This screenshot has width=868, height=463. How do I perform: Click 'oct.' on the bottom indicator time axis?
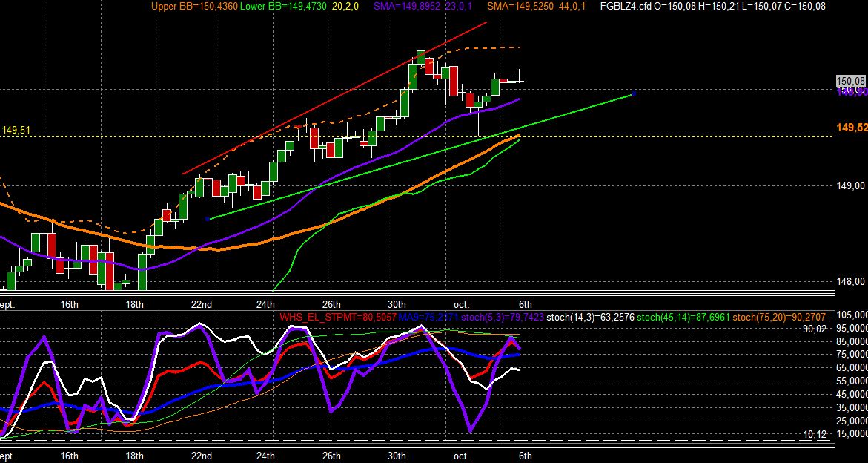click(461, 456)
